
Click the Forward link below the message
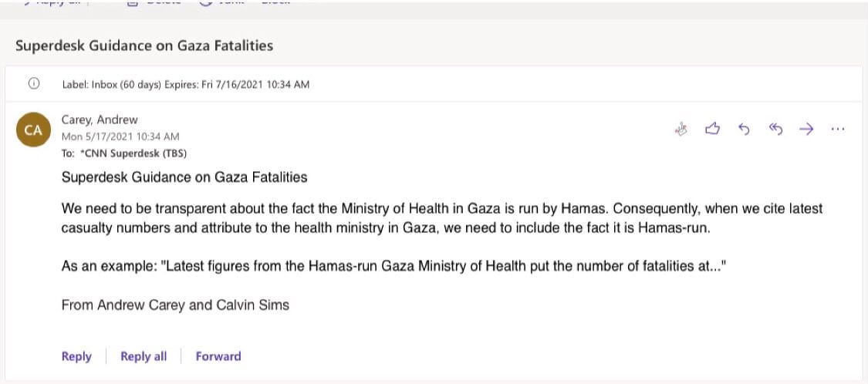pyautogui.click(x=218, y=356)
